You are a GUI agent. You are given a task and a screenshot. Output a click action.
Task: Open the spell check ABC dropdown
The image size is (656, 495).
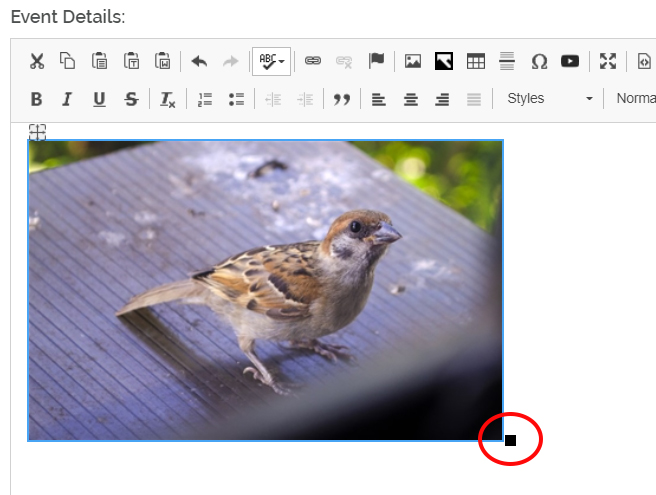coord(271,61)
